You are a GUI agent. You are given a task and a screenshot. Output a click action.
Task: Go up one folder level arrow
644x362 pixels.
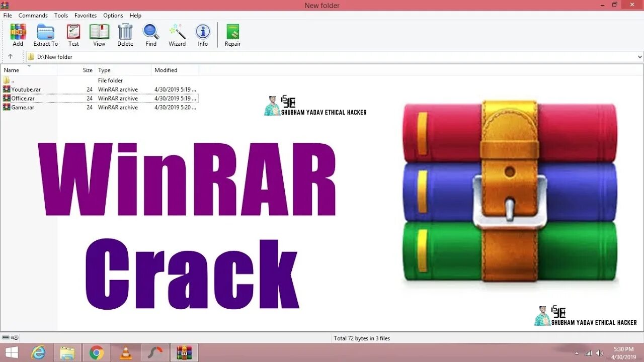(x=10, y=56)
